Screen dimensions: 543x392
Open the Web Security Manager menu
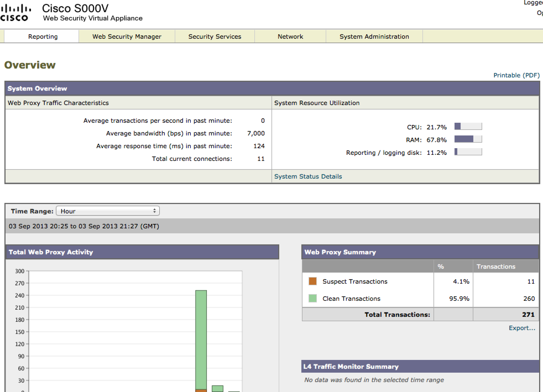127,36
